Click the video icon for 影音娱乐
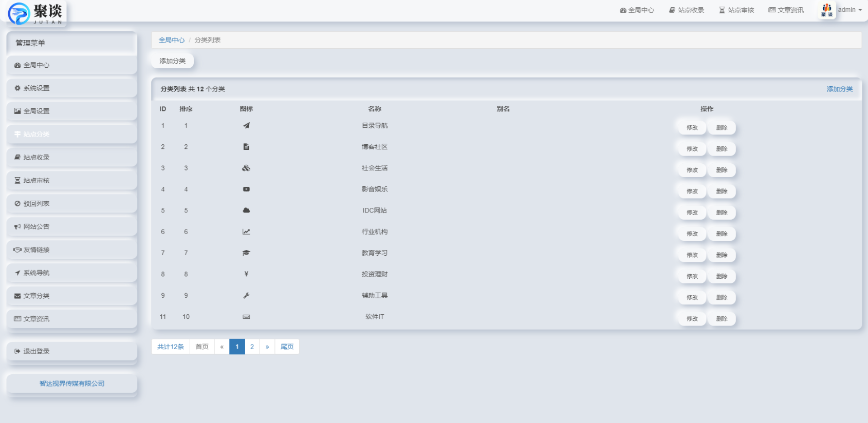Viewport: 868px width, 423px height. tap(246, 189)
